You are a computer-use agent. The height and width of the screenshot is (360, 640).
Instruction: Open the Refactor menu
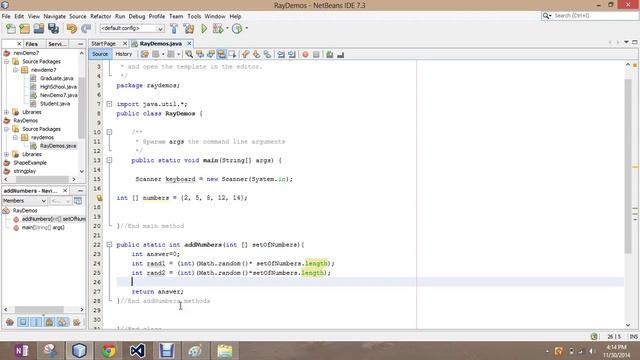point(100,16)
